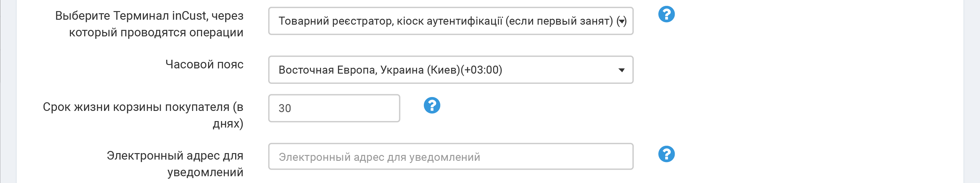Show help for notification email field
Viewport: 980px width, 183px height.
[666, 154]
